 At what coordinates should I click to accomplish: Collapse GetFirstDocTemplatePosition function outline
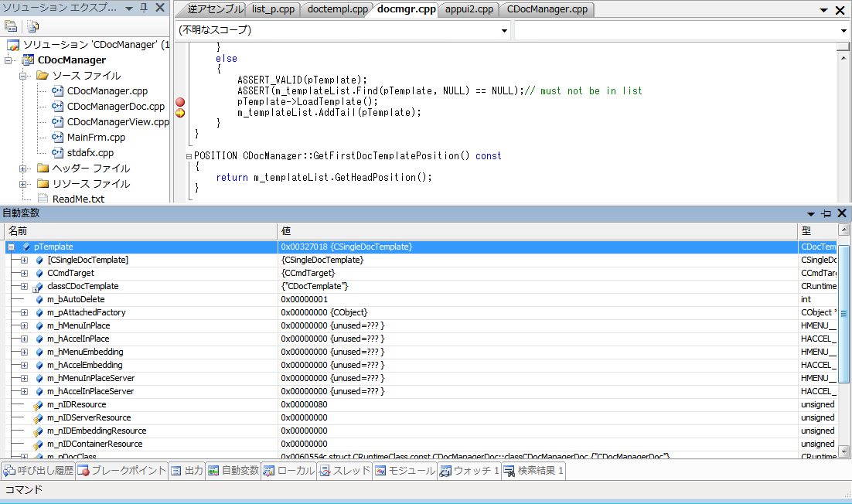189,156
